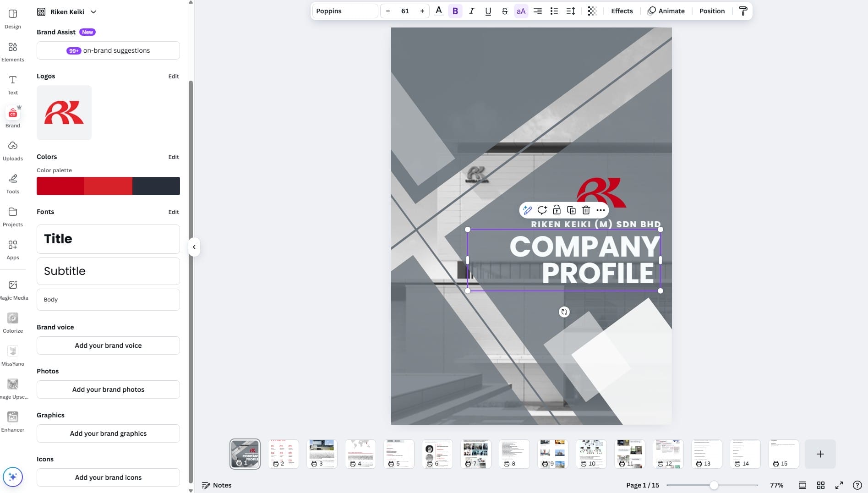Open the Elements panel

pos(12,51)
